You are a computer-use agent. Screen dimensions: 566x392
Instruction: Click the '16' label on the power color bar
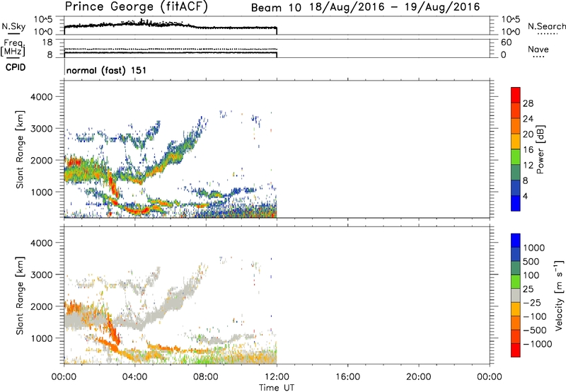[x=528, y=150]
